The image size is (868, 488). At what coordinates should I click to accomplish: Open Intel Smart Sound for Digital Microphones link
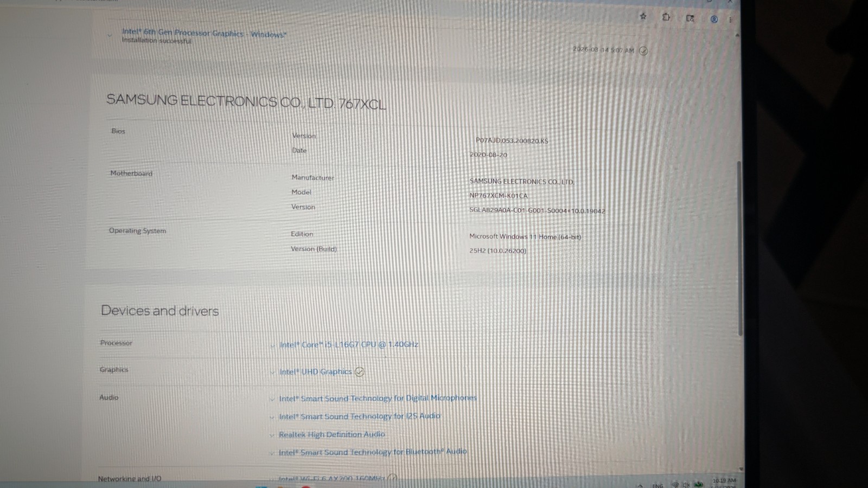coord(378,398)
